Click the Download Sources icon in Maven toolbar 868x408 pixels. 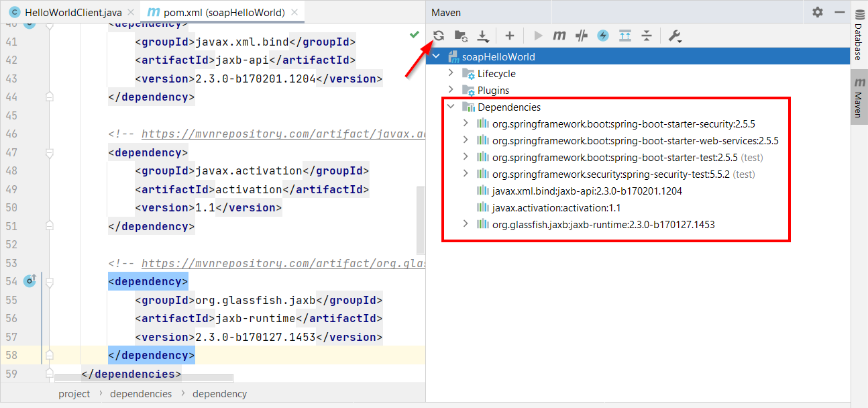click(483, 36)
